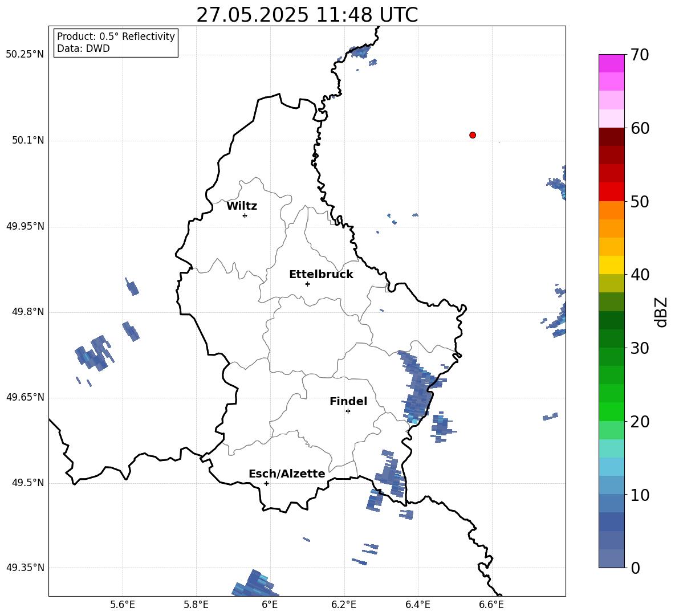Click the title 27.05.2025 11:48 UTC

coord(307,15)
